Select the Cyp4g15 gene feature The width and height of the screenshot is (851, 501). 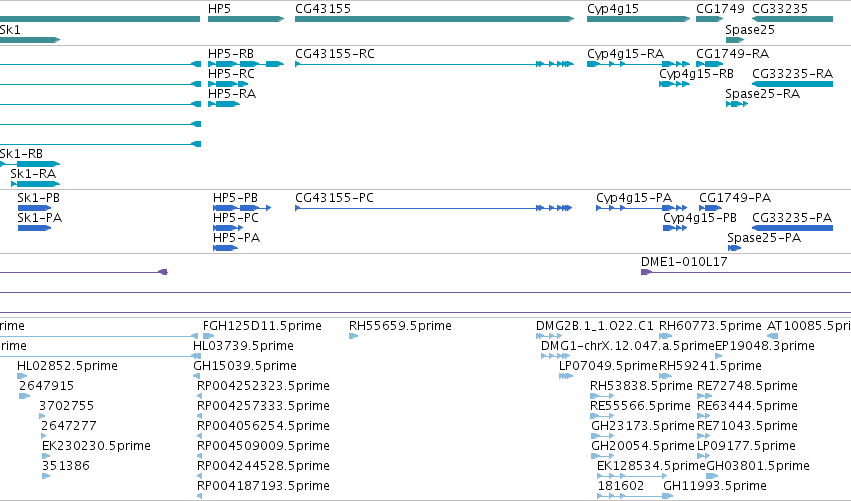coord(638,19)
